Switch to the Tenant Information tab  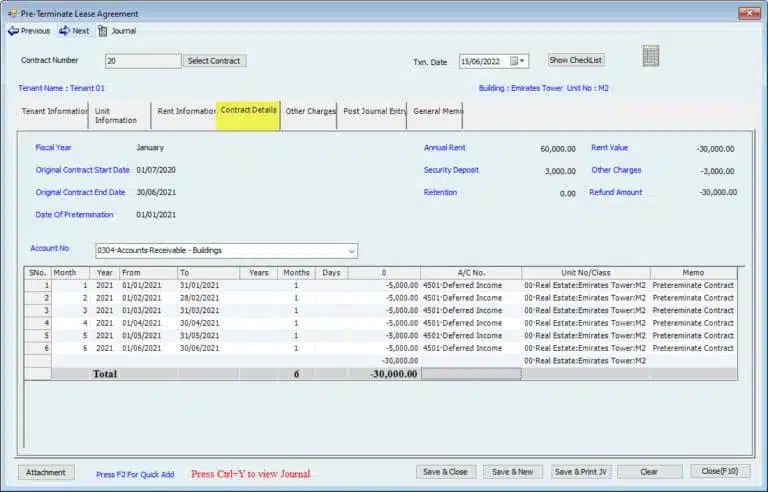54,111
